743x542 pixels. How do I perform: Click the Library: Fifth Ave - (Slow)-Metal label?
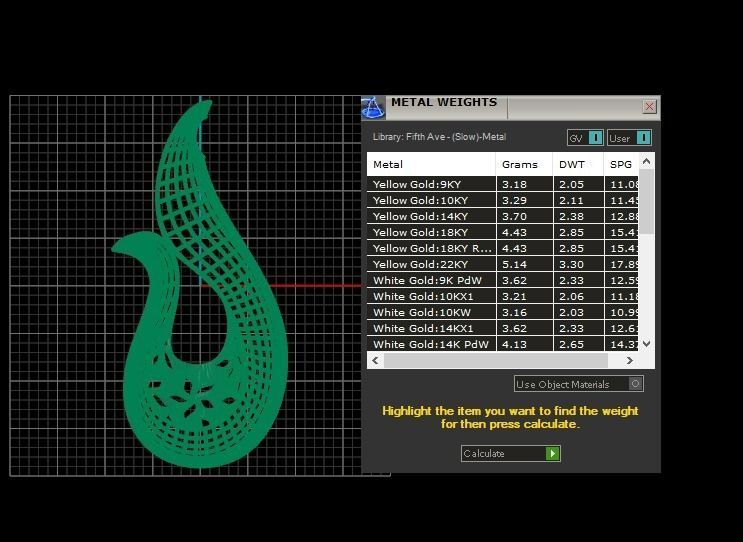tap(439, 137)
